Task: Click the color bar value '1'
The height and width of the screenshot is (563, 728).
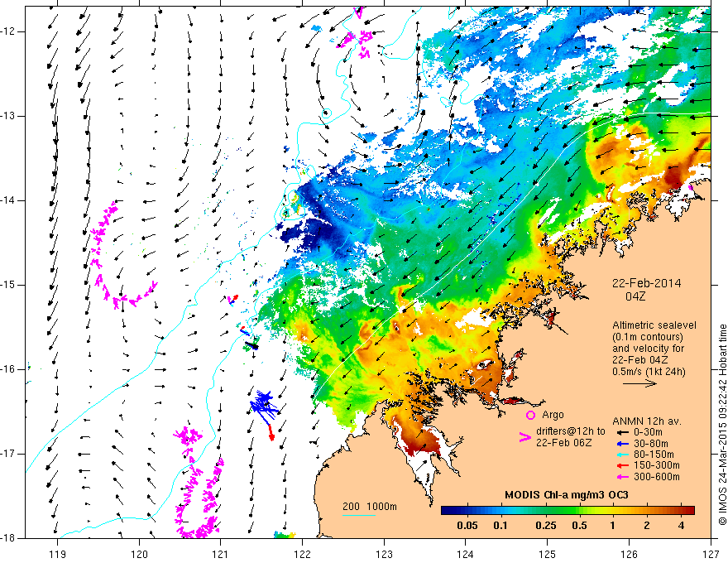Action: click(612, 526)
